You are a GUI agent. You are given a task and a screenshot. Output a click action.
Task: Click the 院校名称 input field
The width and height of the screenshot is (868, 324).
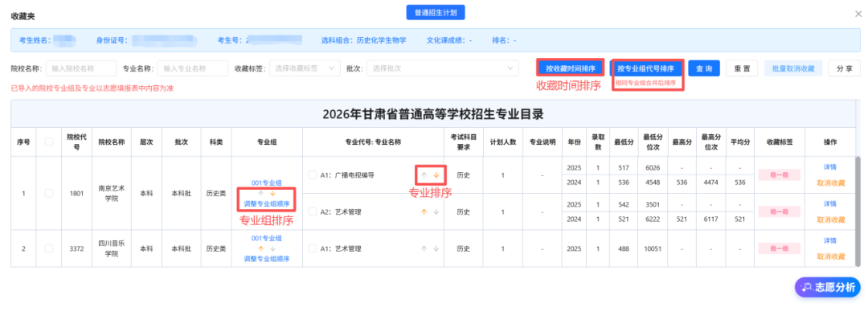tap(81, 68)
